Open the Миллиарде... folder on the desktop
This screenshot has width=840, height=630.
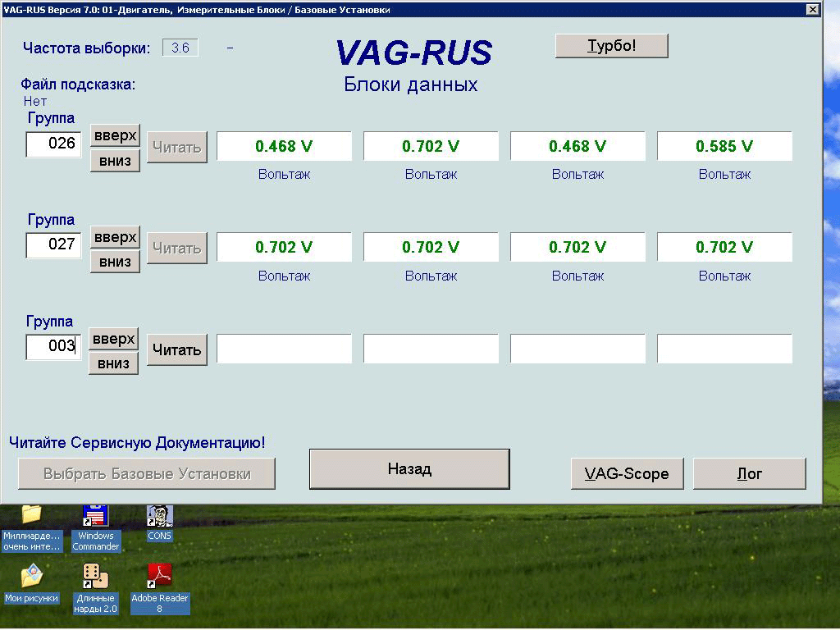click(32, 517)
